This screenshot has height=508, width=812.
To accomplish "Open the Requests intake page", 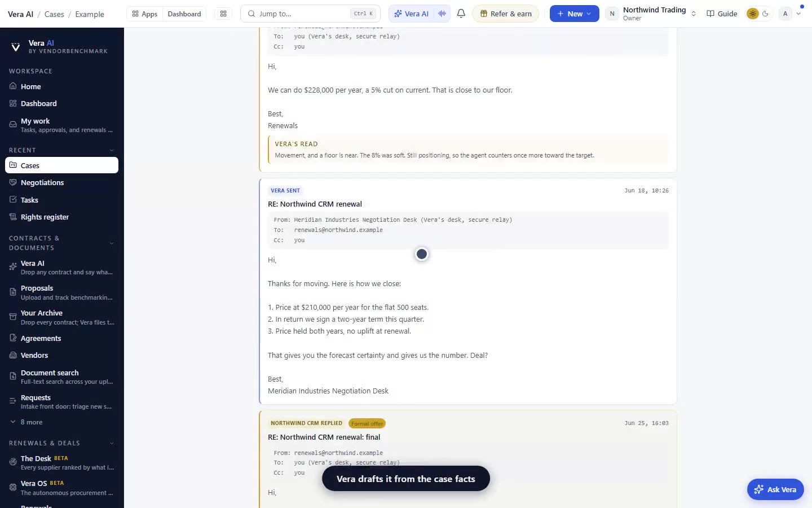I will [62, 402].
